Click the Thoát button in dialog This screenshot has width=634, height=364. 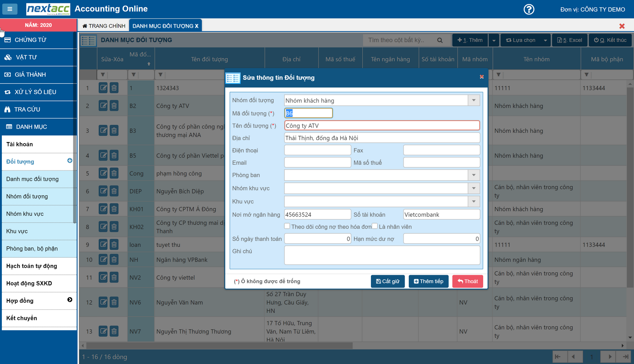467,281
